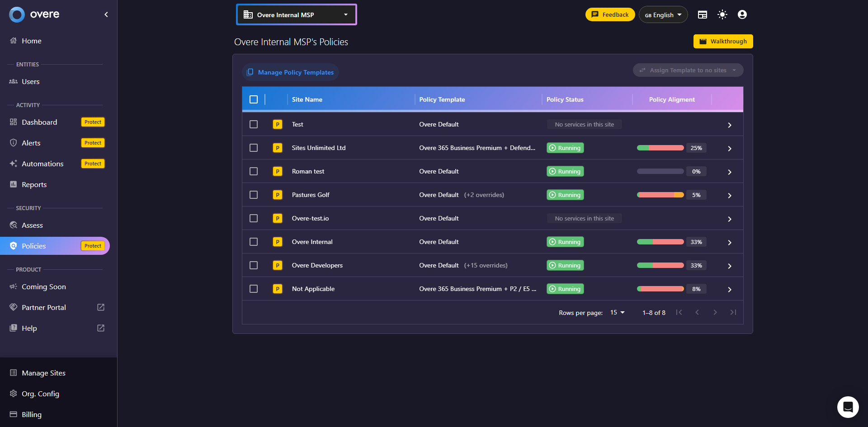Screen dimensions: 868x427
Task: Open the Assess security page
Action: [55, 225]
